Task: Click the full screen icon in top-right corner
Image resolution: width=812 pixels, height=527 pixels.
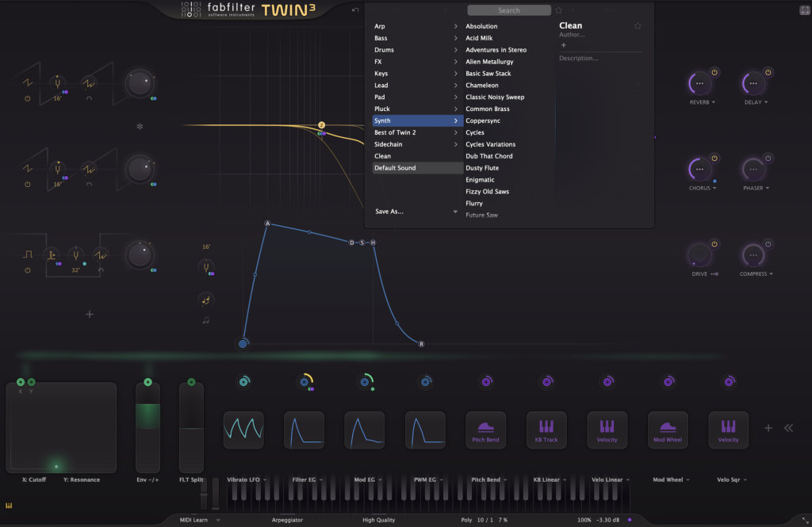Action: [799, 10]
